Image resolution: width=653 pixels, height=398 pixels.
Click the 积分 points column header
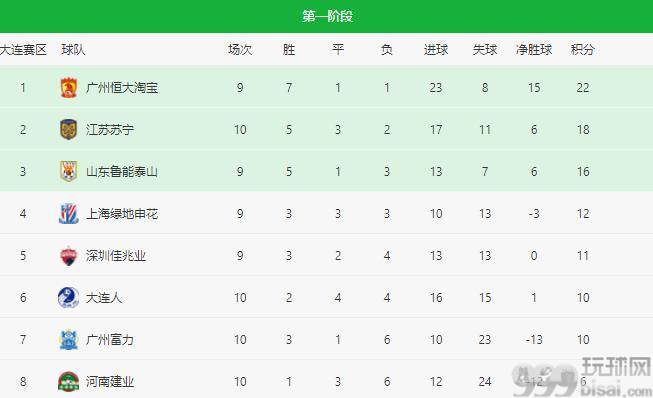tap(583, 50)
